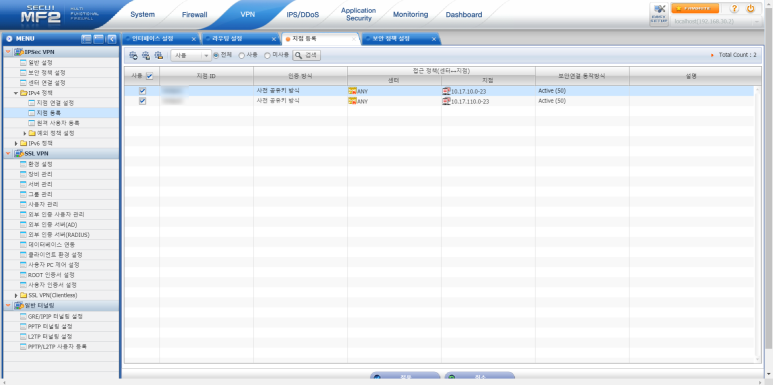The width and height of the screenshot is (773, 385).
Task: Click the 지점 ID column header
Action: (x=206, y=76)
